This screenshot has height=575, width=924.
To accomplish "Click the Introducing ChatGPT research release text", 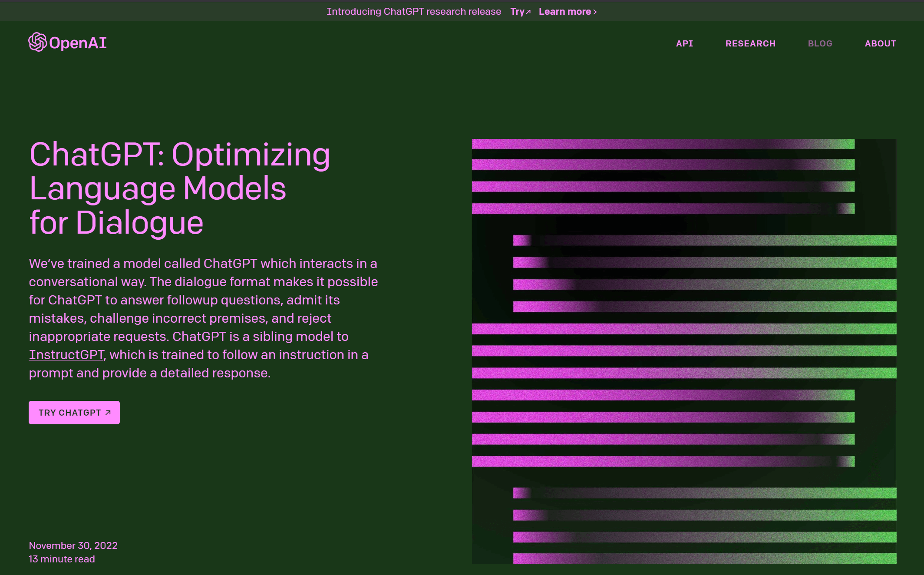I will coord(413,12).
